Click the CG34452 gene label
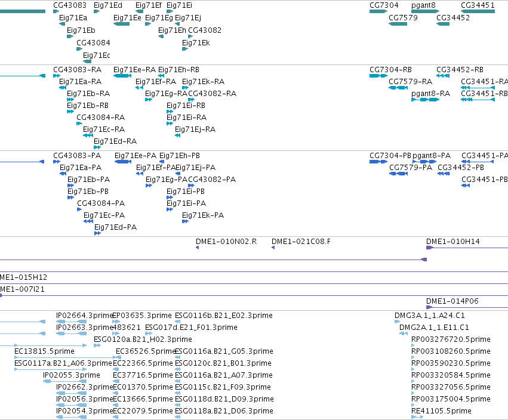 coord(453,17)
